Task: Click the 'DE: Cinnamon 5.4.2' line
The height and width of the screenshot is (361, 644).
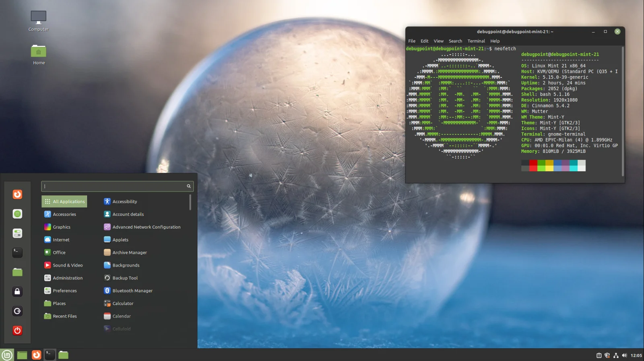Action: pyautogui.click(x=545, y=106)
